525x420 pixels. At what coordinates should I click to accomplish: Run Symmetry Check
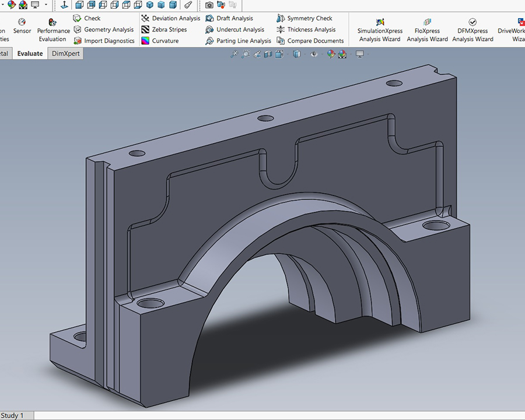point(304,18)
